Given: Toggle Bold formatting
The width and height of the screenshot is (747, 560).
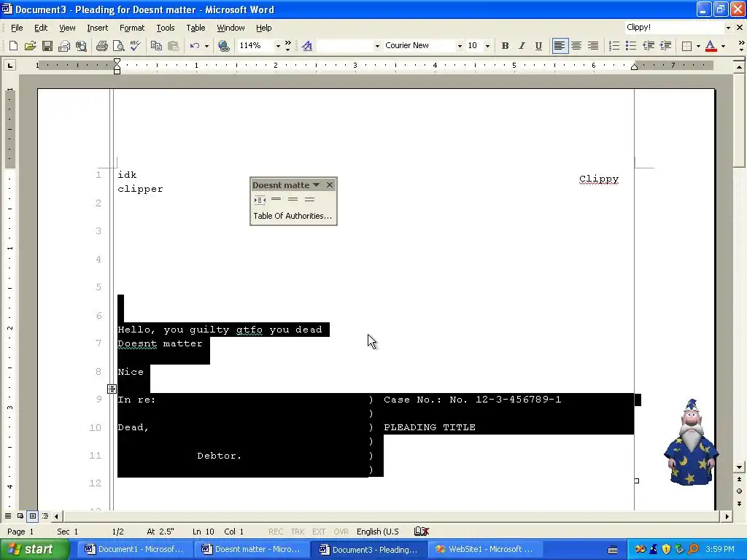Looking at the screenshot, I should pos(505,46).
